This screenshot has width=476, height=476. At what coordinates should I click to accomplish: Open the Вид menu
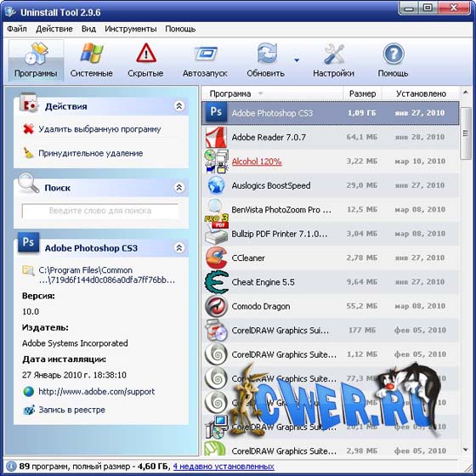(88, 29)
